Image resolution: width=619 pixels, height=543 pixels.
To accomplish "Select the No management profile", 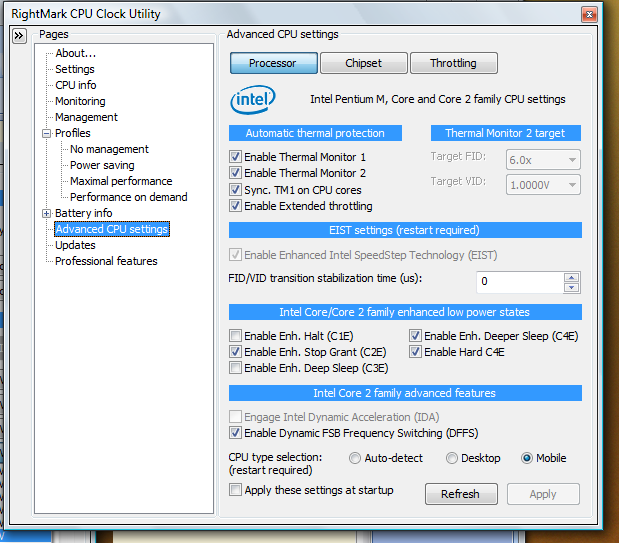I will (109, 149).
